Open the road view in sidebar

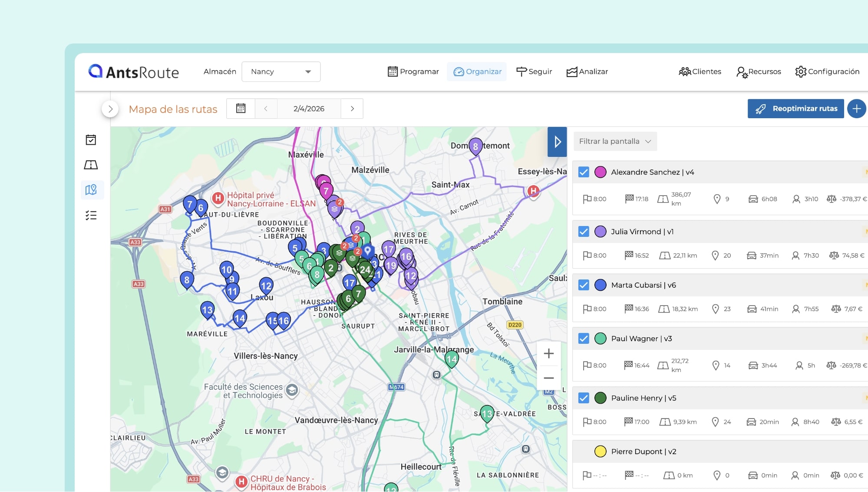coord(91,165)
